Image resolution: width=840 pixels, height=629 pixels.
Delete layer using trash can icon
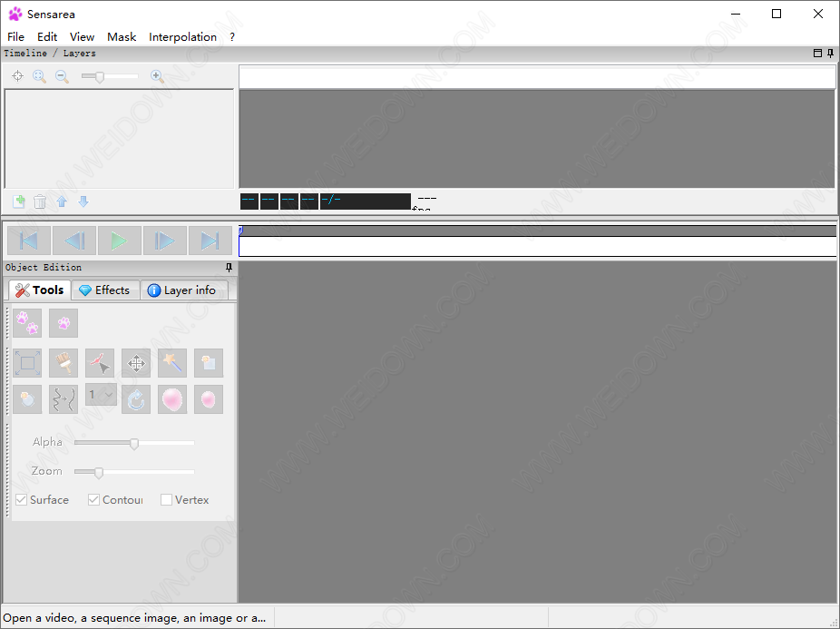point(40,201)
